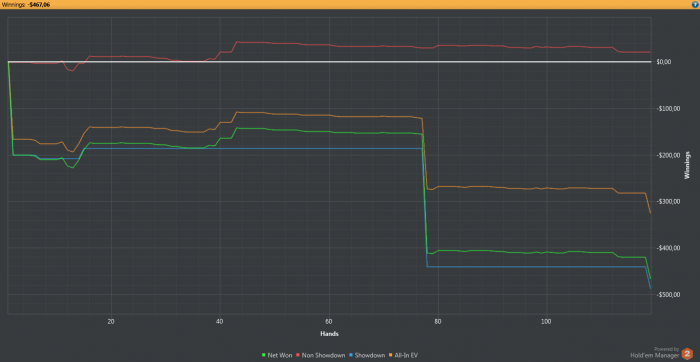Click the green Net Won color swatch
Viewport: 700px width, 362px height.
263,355
